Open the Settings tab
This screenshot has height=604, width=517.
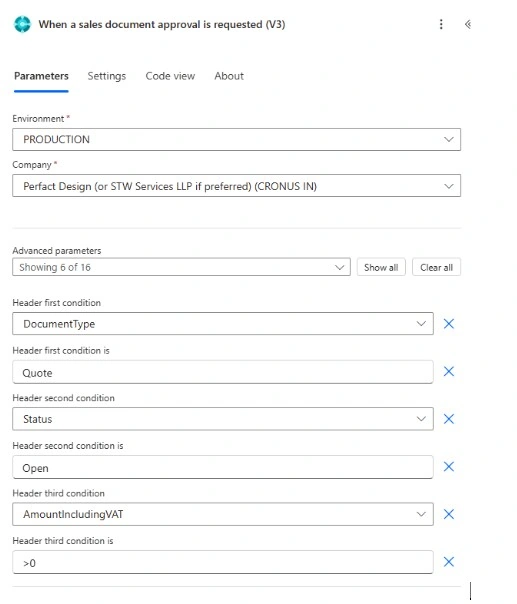(107, 76)
